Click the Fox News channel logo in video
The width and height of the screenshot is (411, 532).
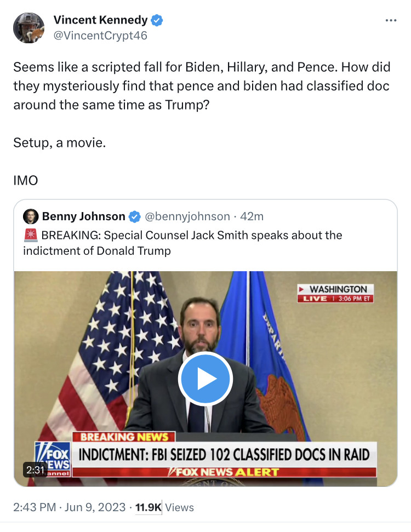coord(53,457)
